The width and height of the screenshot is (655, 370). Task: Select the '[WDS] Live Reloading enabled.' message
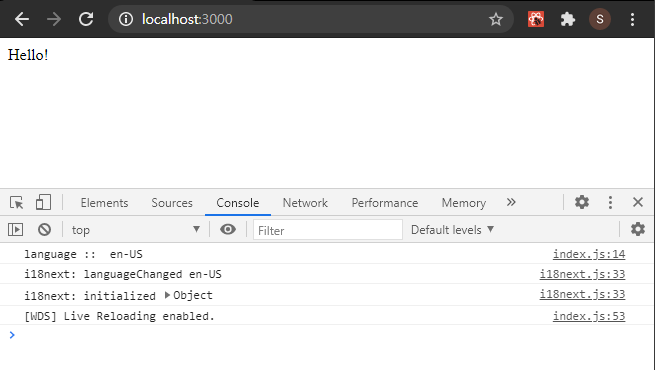point(119,316)
